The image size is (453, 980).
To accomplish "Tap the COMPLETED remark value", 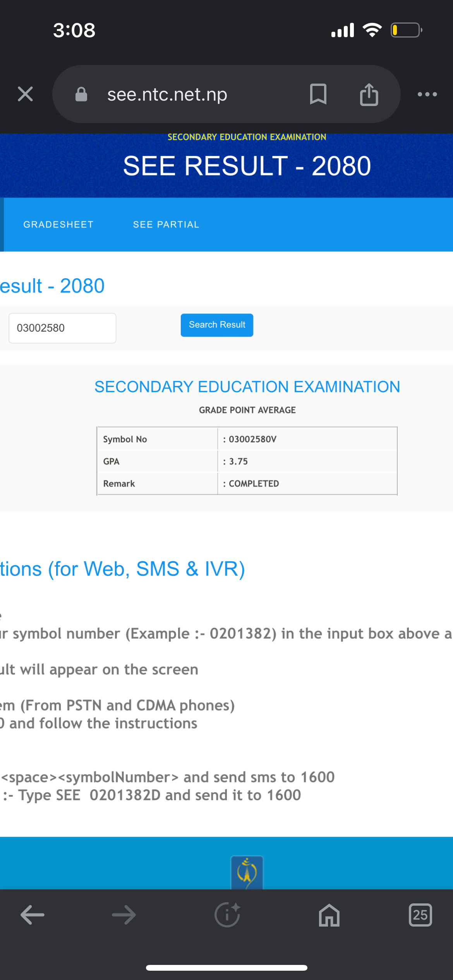I will (254, 483).
